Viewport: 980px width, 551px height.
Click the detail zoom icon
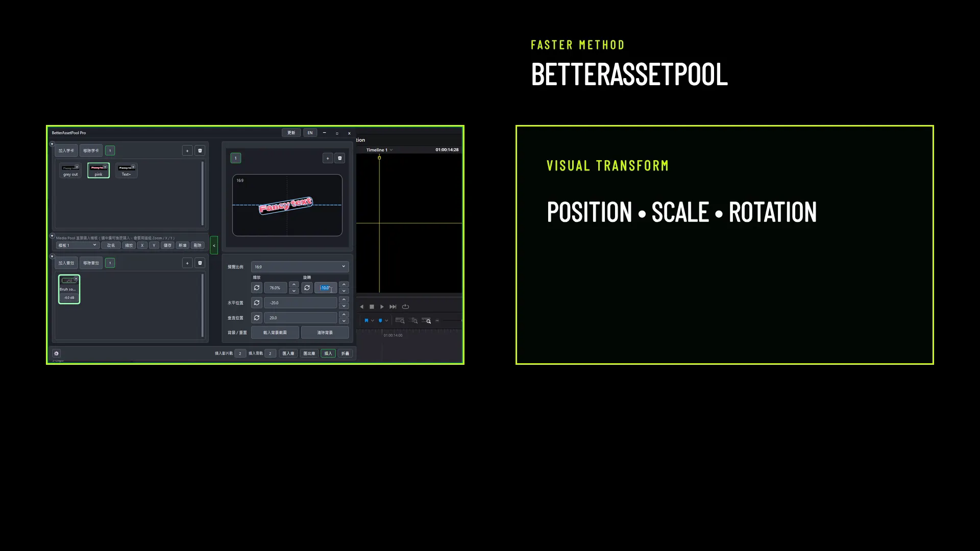click(x=414, y=320)
